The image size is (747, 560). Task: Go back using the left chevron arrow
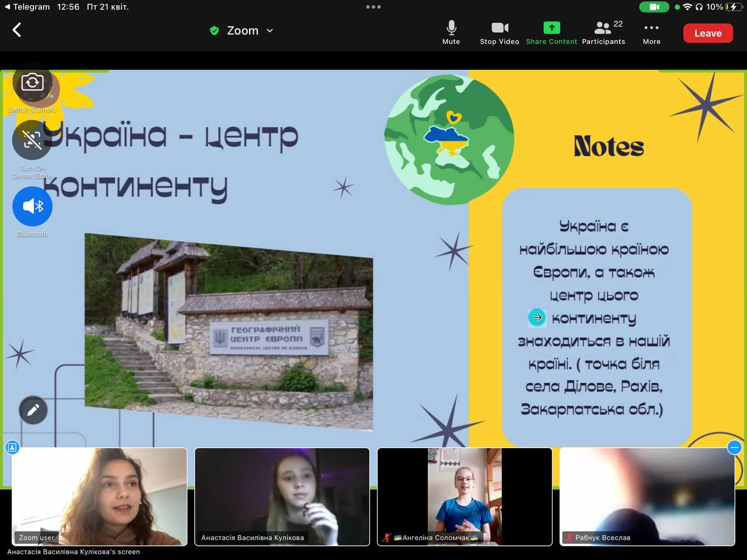[x=17, y=30]
